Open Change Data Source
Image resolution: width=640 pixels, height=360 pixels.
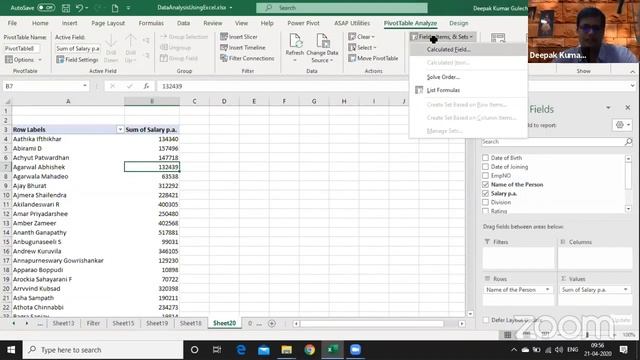click(x=322, y=48)
